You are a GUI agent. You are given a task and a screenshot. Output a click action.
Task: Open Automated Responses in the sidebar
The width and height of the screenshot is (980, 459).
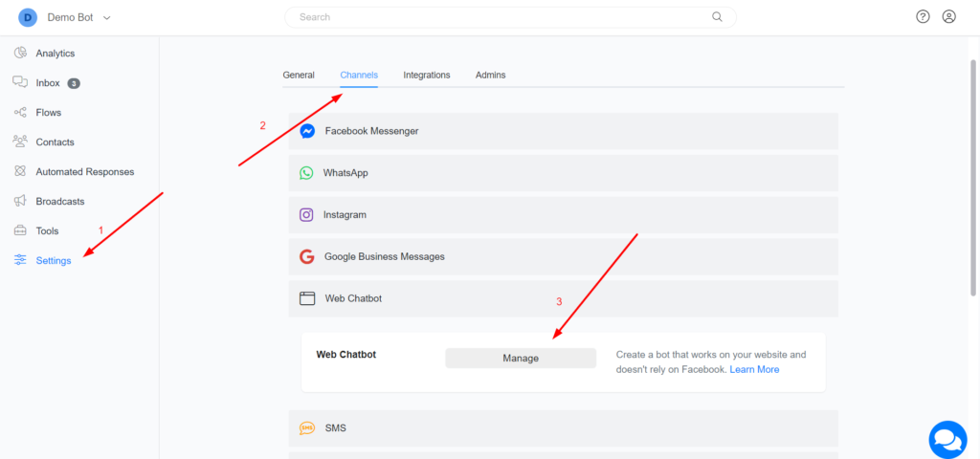85,172
